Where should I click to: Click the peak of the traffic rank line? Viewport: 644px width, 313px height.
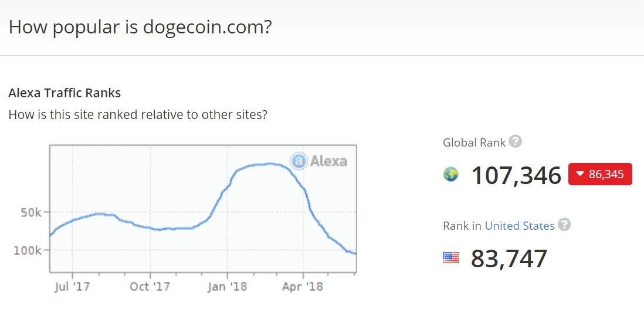pos(268,164)
